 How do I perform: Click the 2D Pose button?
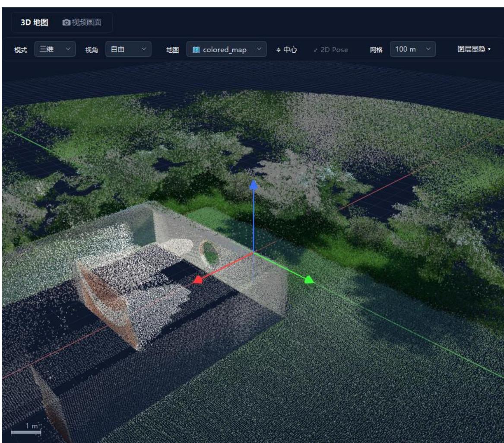[331, 50]
